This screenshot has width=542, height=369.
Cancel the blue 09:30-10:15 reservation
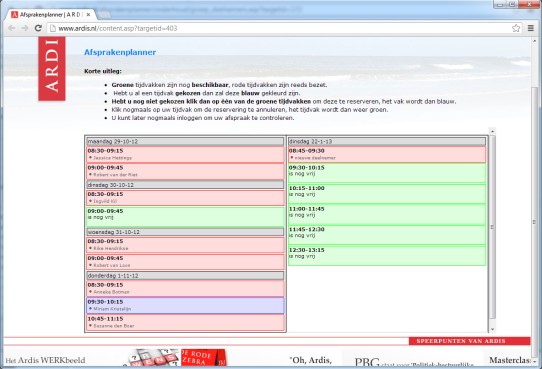(185, 305)
